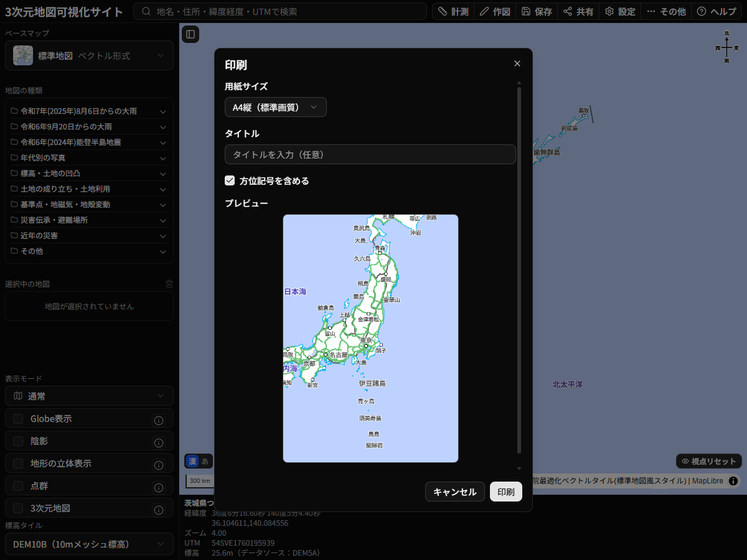Viewport: 747px width, 560px height.
Task: Enable 陰影 checkbox
Action: [18, 441]
